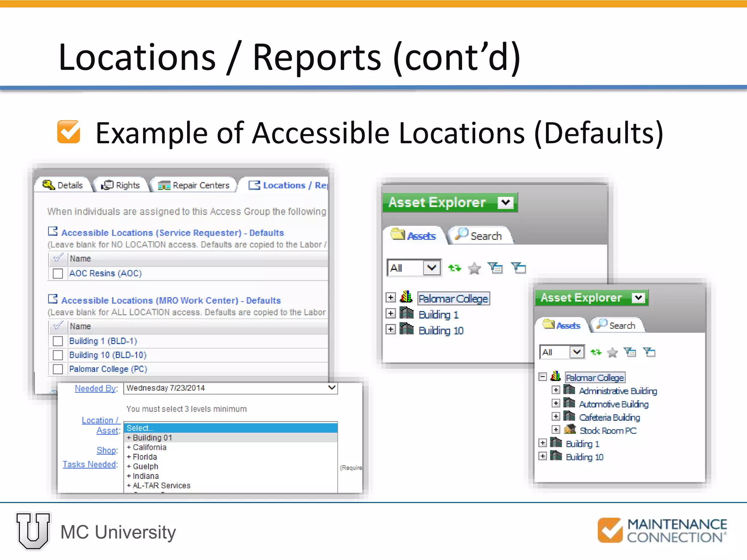The height and width of the screenshot is (560, 747).
Task: Click expand-tree icon in front Asset Explorer toolbar
Action: coord(630,352)
